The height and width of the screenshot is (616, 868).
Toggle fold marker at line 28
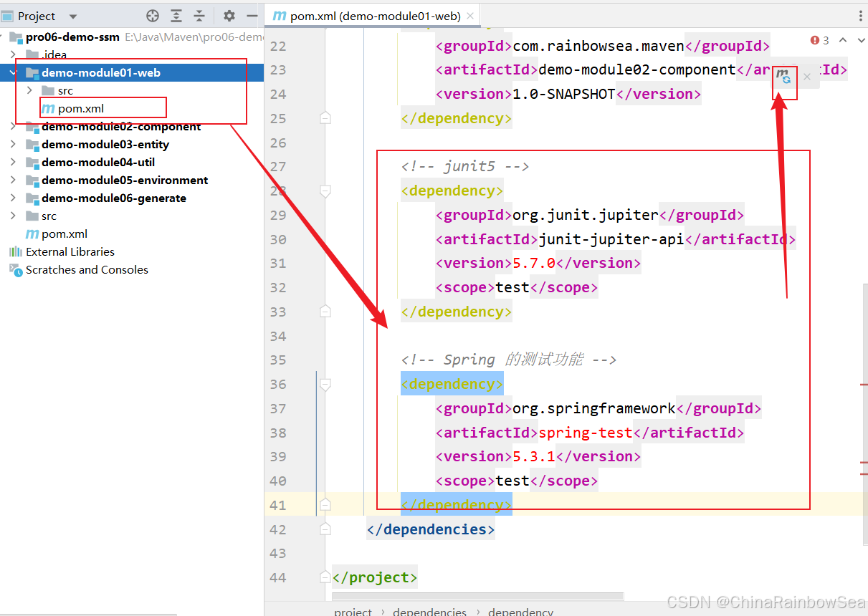point(325,191)
